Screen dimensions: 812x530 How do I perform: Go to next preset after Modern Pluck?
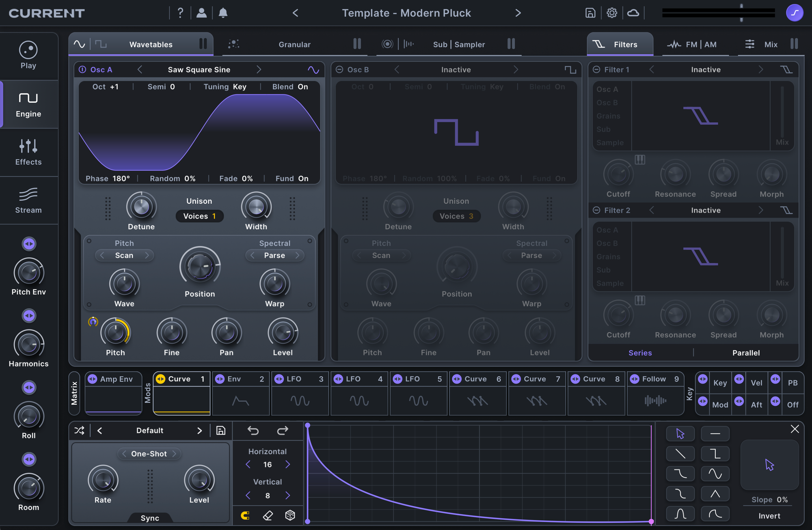click(x=518, y=13)
